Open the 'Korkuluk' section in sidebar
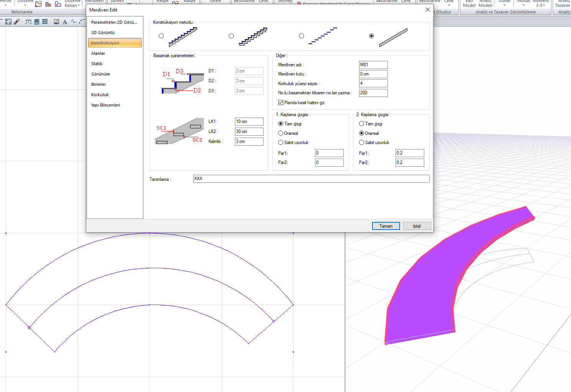571x392 pixels. (x=100, y=95)
